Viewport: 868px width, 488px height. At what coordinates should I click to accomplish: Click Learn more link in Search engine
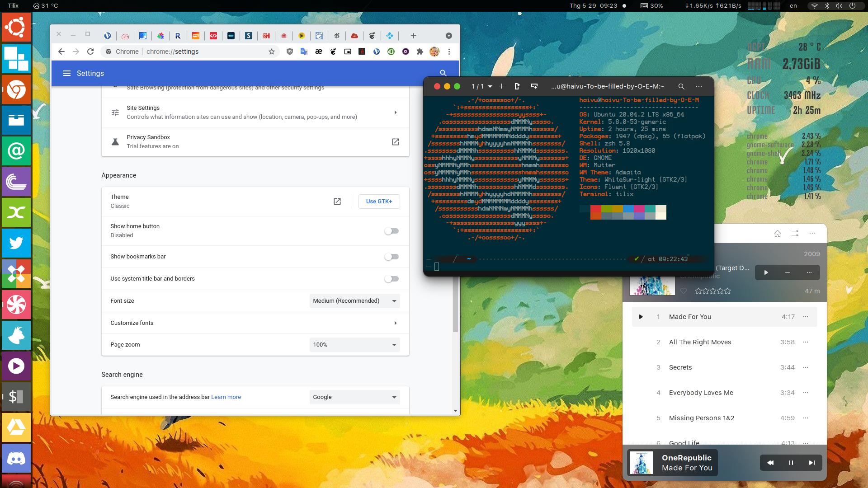(226, 397)
